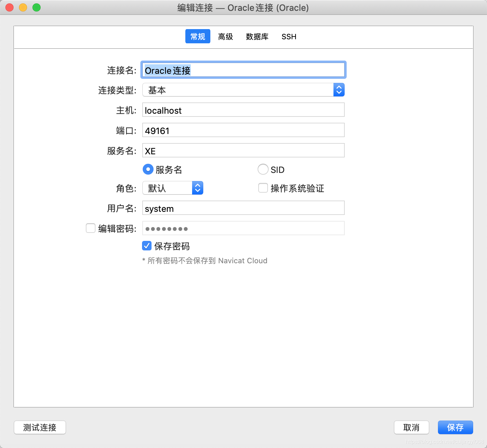Expand the 角色 dropdown showing 默认
Image resolution: width=487 pixels, height=448 pixels.
pos(173,188)
